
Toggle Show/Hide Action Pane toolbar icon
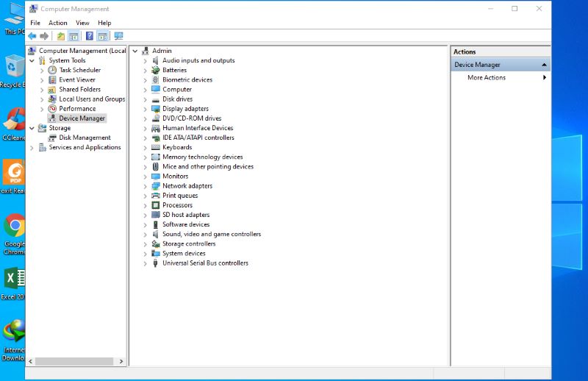tap(102, 36)
